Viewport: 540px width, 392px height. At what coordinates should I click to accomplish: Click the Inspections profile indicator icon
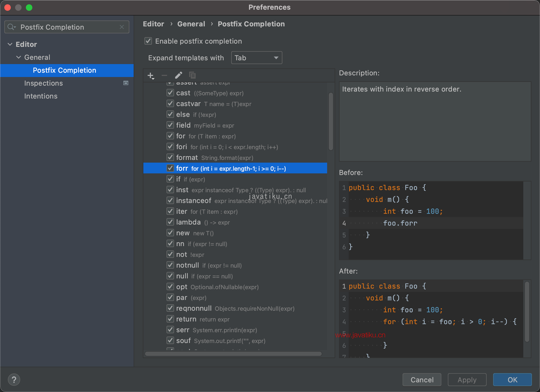(126, 83)
